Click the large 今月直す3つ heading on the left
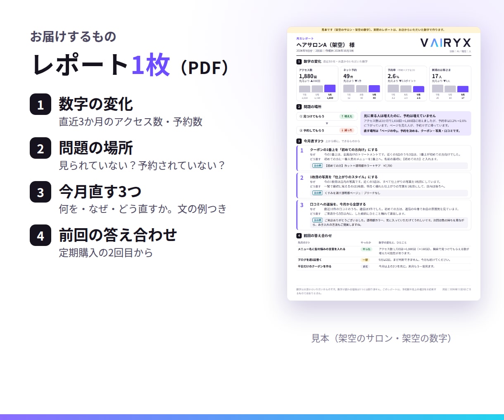504x420 pixels. pyautogui.click(x=100, y=191)
